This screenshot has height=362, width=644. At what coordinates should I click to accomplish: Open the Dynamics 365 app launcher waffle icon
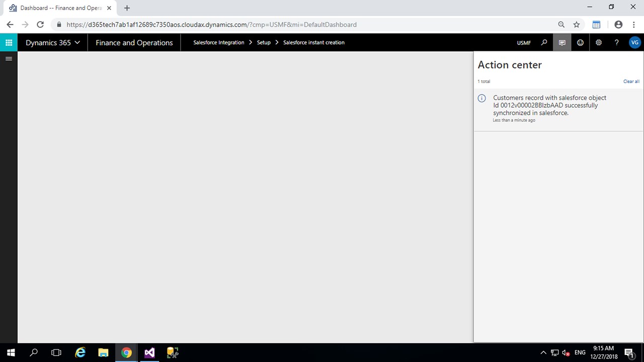coord(8,42)
